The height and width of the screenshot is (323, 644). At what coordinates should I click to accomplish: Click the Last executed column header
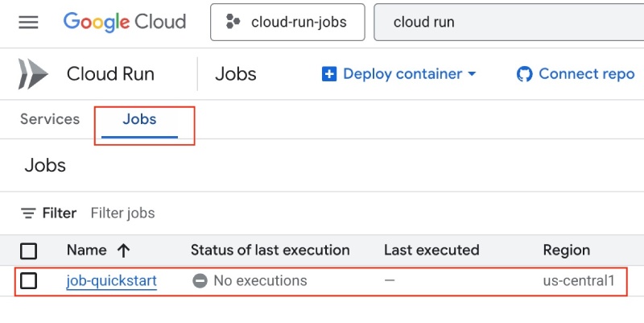click(x=431, y=251)
